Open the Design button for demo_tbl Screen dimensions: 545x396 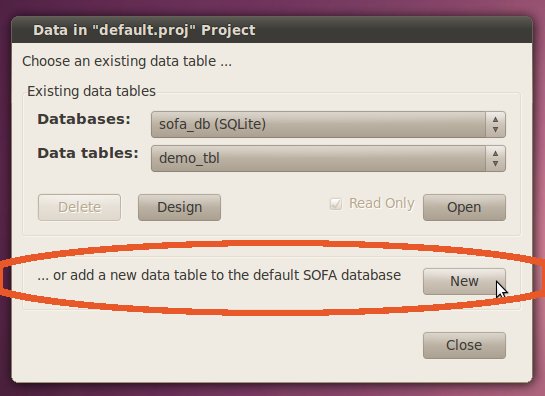pos(179,208)
